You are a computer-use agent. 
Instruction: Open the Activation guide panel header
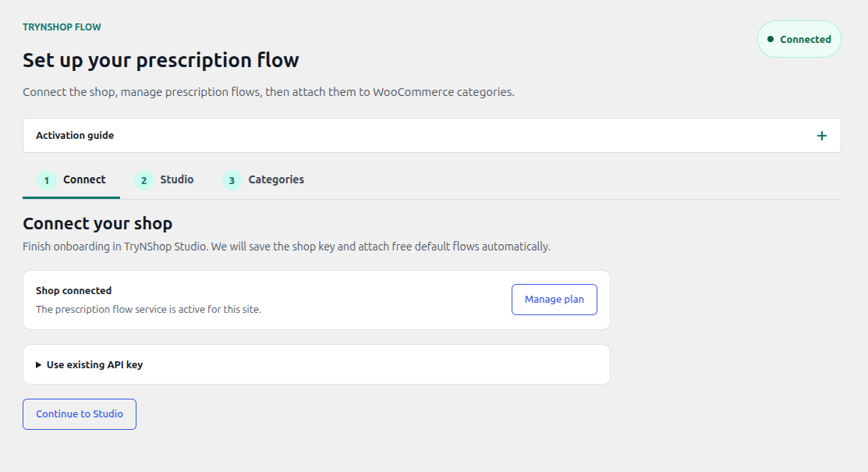pos(432,135)
